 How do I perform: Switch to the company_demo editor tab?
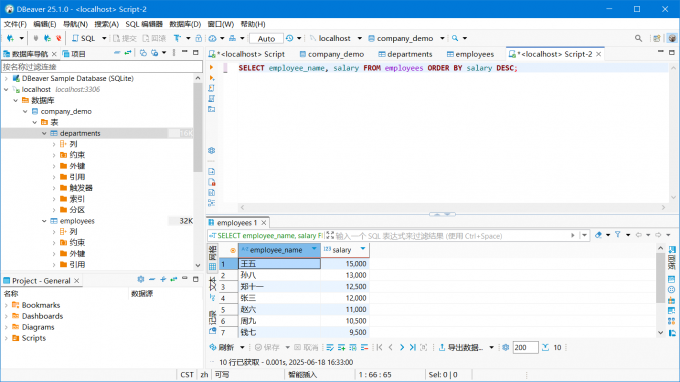click(x=332, y=54)
